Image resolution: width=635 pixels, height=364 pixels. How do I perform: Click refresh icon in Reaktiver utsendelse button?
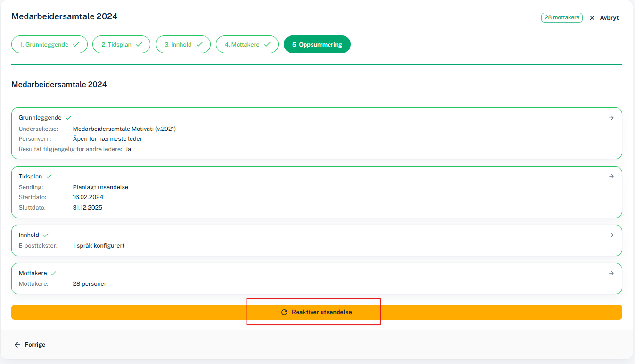[x=284, y=312]
